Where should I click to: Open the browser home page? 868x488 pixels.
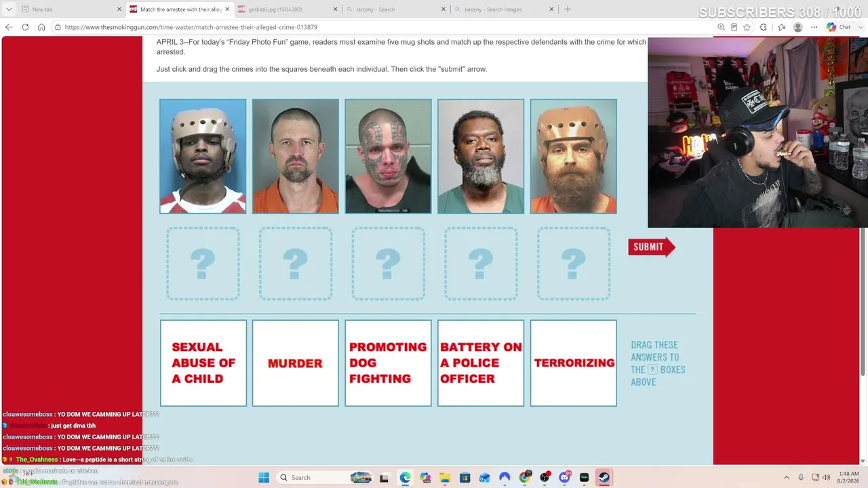[41, 27]
